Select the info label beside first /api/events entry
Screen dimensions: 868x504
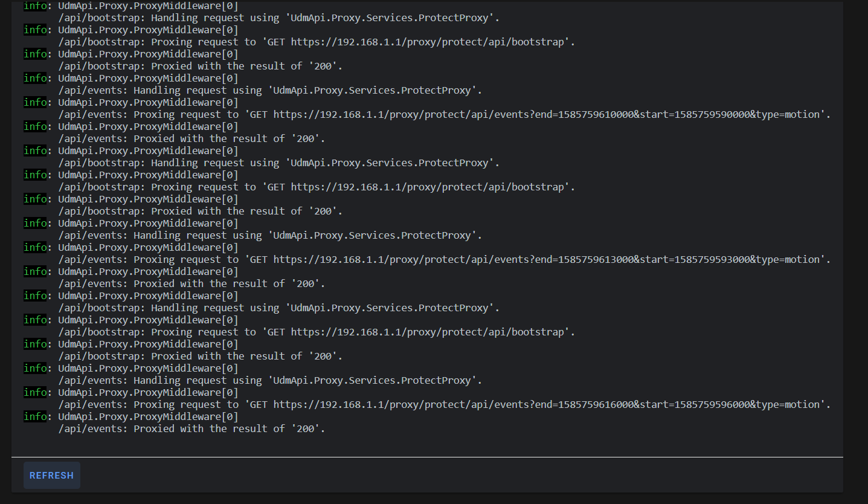pos(35,78)
